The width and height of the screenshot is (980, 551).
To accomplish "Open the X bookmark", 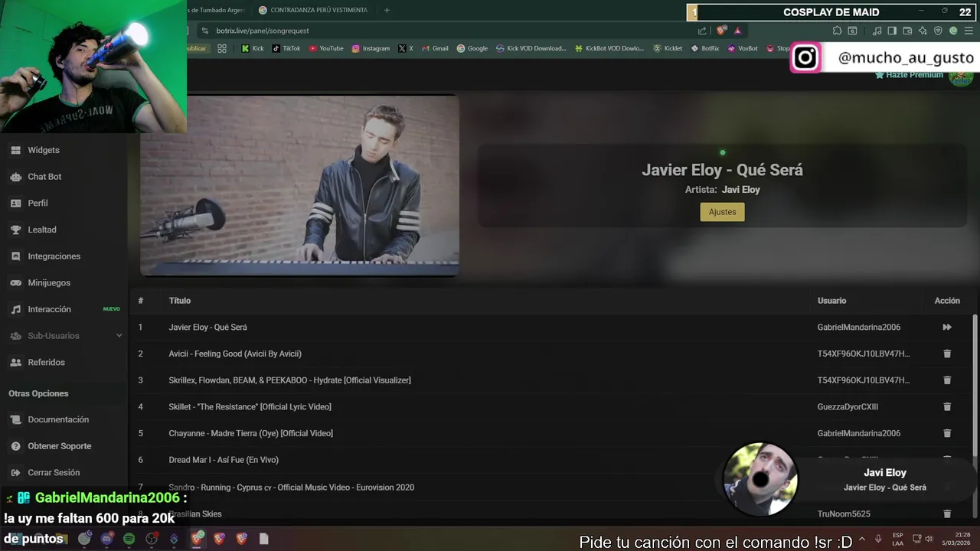I will [406, 48].
